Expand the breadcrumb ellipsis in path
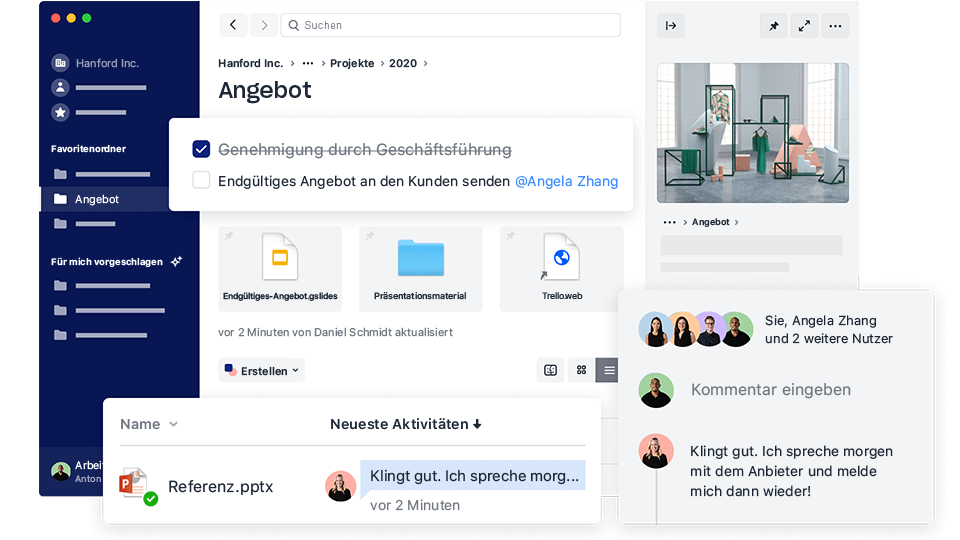The width and height of the screenshot is (960, 540). pos(308,63)
